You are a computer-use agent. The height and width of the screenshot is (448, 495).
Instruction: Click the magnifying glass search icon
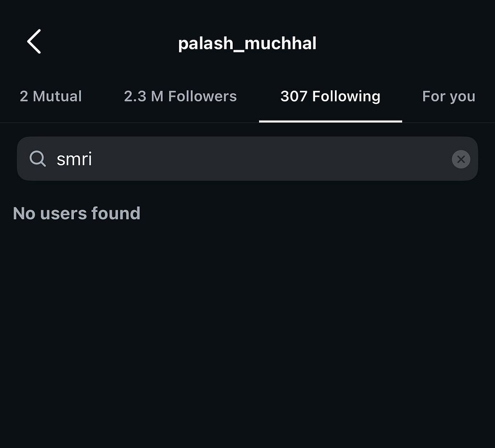(38, 159)
